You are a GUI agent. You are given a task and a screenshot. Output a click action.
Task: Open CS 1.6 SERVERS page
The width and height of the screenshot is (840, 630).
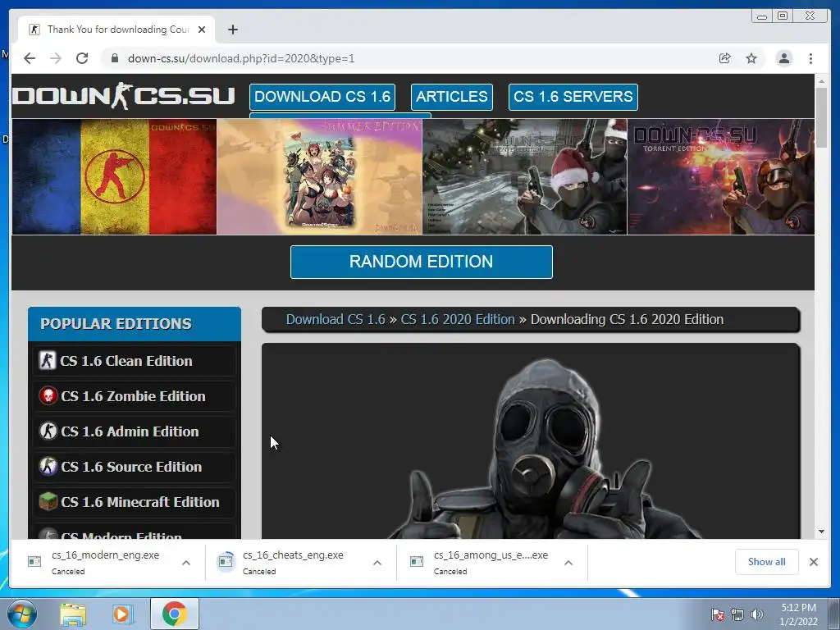(x=573, y=97)
